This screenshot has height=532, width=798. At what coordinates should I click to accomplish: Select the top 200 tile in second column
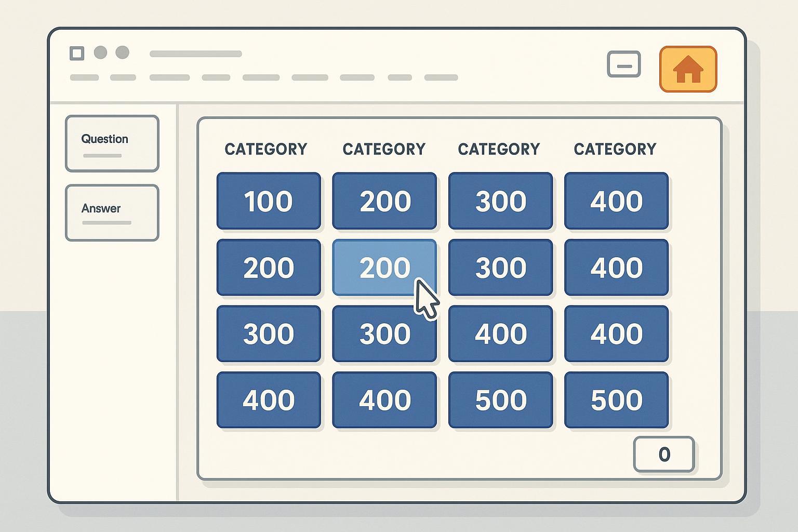[384, 201]
